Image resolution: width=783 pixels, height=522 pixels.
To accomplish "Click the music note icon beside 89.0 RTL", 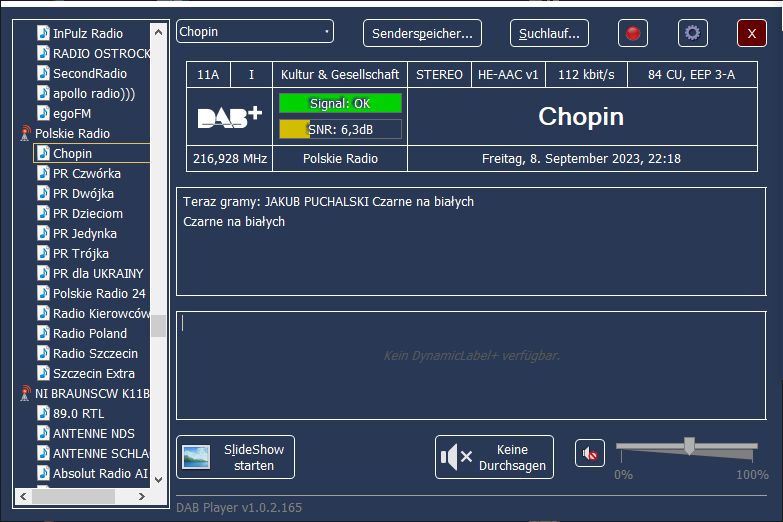I will [x=43, y=413].
